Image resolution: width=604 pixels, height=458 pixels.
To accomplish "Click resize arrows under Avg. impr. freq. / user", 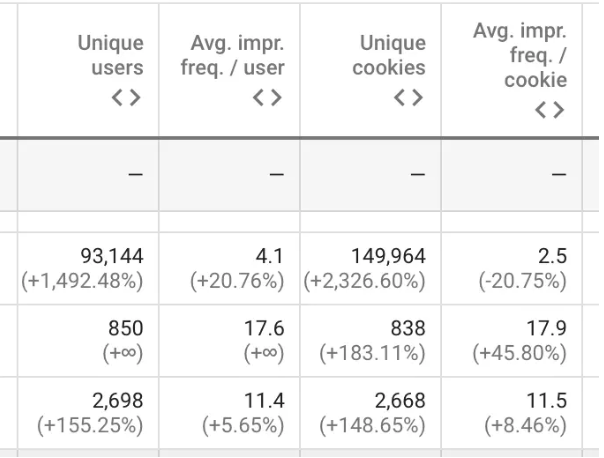I will (267, 98).
